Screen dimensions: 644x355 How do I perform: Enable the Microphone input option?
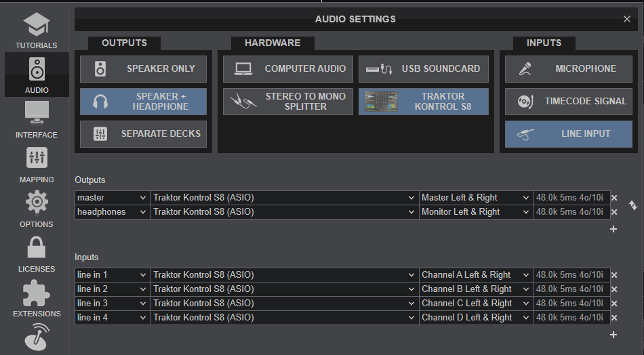[x=568, y=69]
